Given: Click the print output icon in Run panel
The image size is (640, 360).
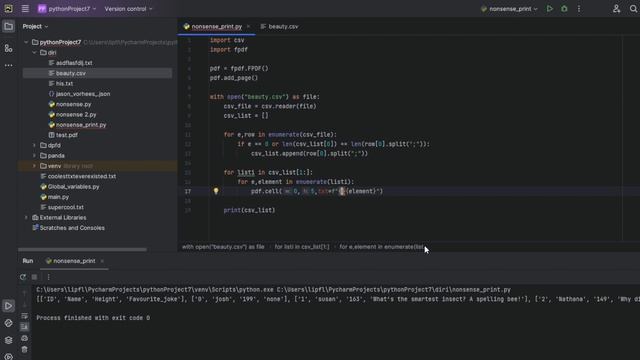Looking at the screenshot, I should (x=24, y=338).
